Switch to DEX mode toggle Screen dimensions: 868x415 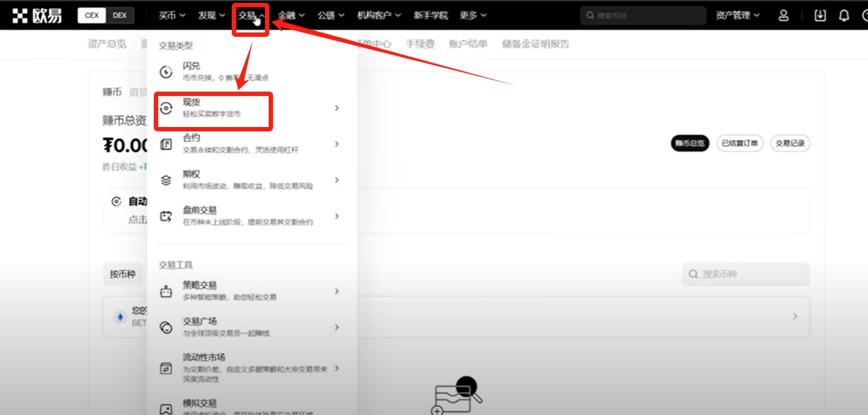[119, 15]
